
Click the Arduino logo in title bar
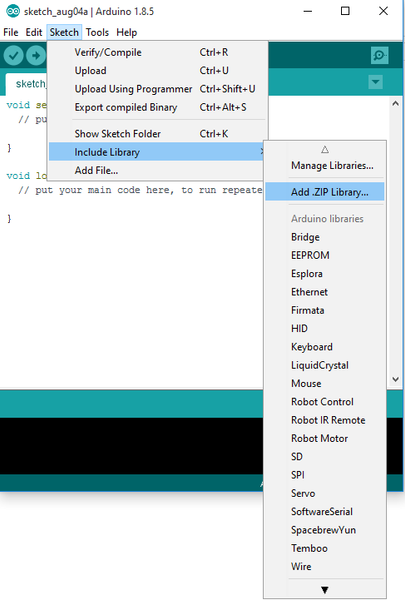pyautogui.click(x=12, y=11)
